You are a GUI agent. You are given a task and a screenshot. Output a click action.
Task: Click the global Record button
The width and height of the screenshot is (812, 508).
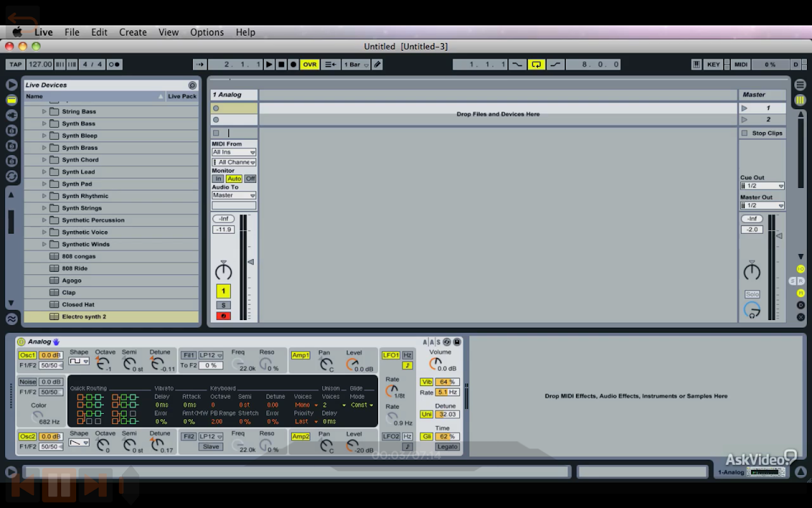(x=293, y=64)
